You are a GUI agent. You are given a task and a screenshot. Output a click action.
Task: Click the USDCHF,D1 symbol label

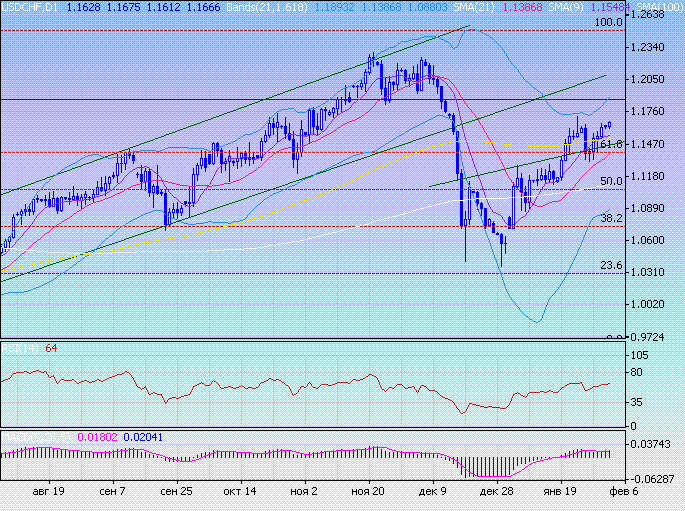click(x=29, y=7)
